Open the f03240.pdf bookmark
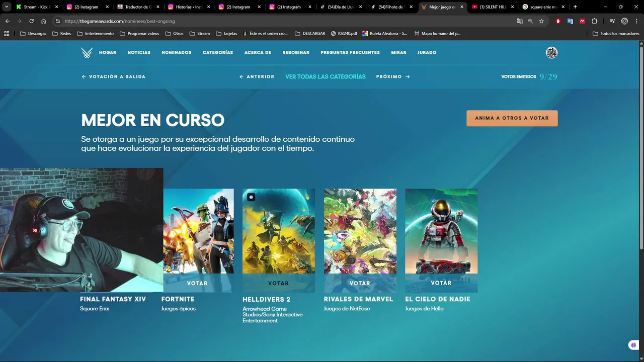Screen dimensions: 644x362 (344, 34)
